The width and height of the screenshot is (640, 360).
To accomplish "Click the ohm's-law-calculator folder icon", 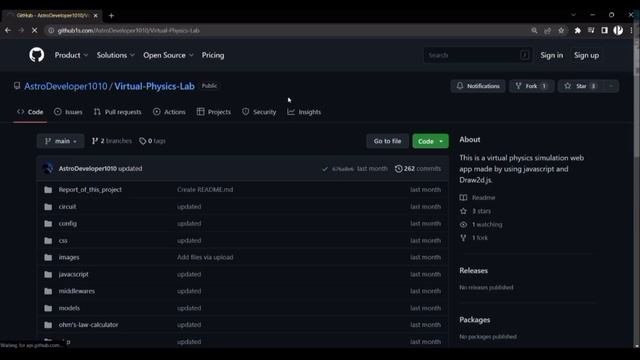I will click(48, 325).
